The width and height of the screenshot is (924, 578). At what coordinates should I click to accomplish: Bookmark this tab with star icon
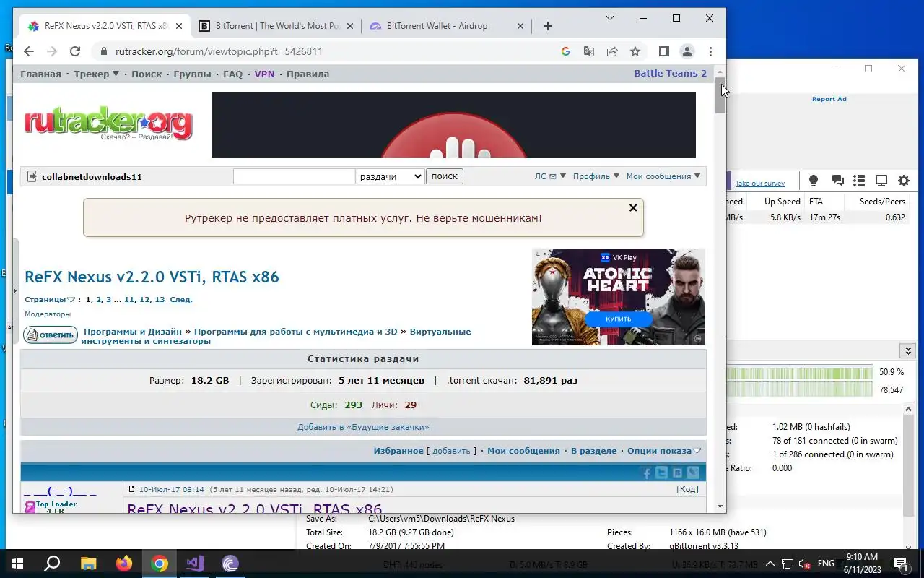click(635, 51)
